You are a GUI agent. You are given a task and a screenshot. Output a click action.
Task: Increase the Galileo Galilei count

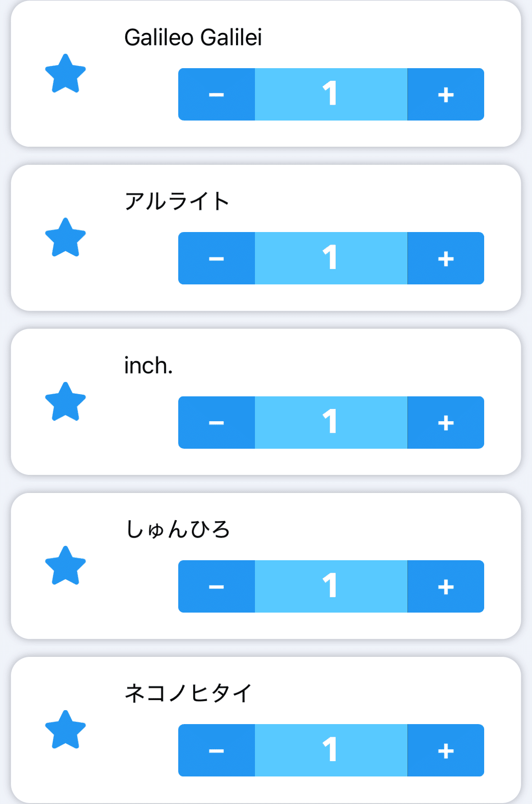446,94
